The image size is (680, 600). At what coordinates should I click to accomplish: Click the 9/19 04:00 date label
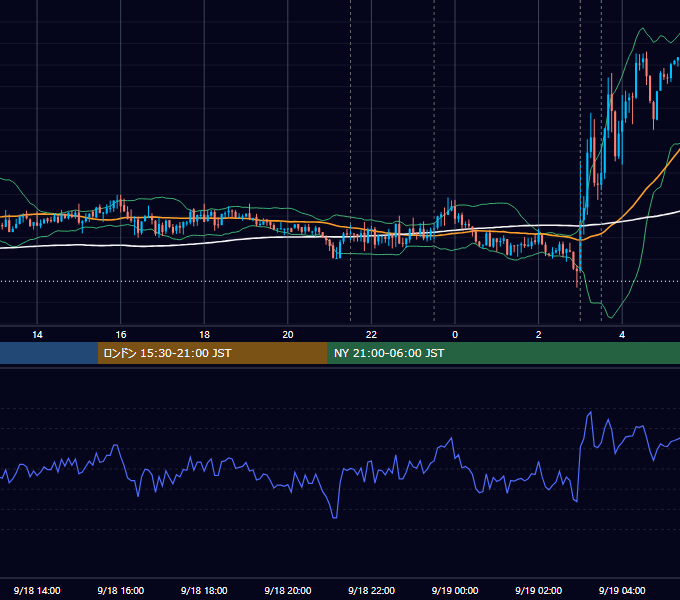click(x=622, y=590)
